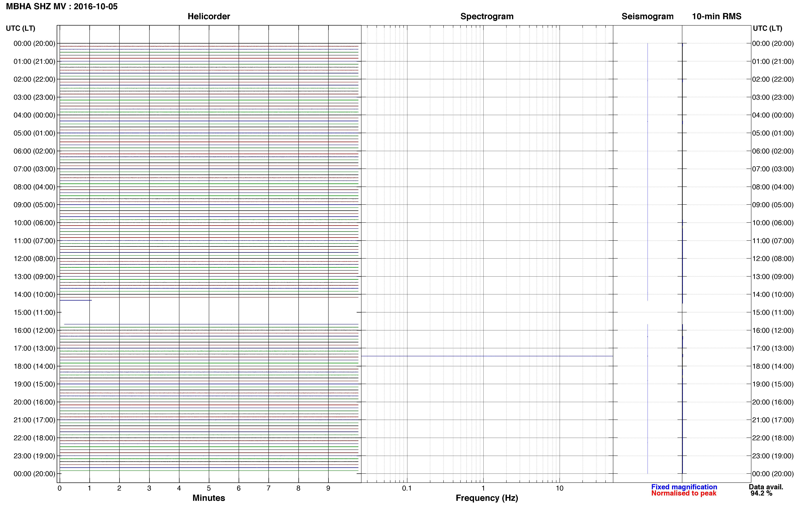Click the left '22:00 (18:00)' time label
The image size is (812, 508).
[x=34, y=438]
